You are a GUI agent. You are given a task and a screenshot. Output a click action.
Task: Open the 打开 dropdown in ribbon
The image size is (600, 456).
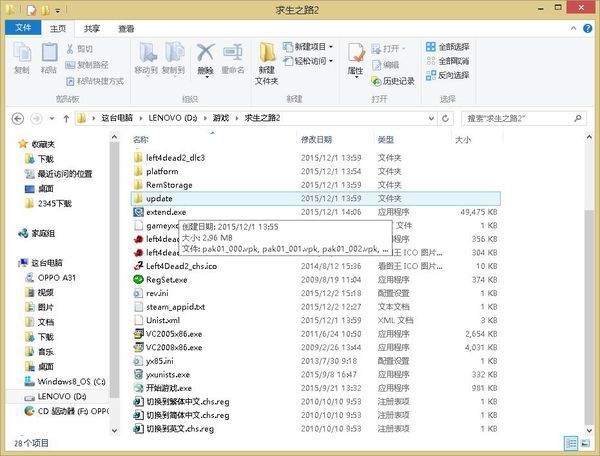(x=388, y=49)
